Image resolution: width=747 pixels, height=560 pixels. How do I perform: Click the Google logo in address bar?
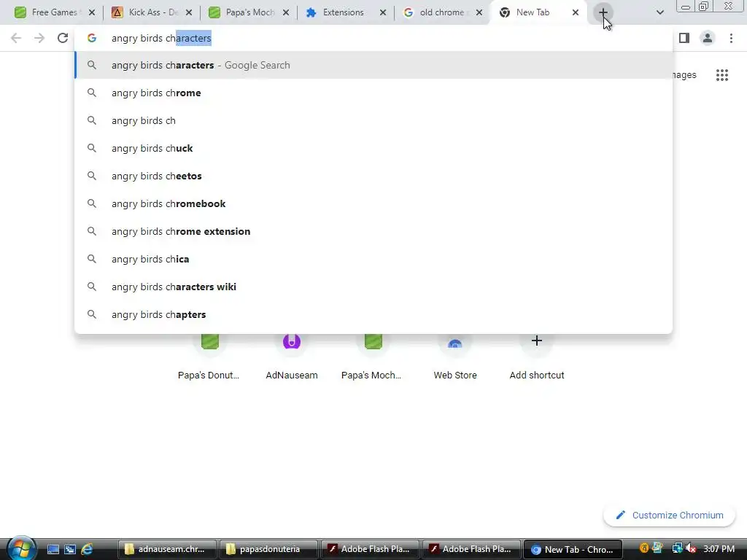[x=92, y=38]
